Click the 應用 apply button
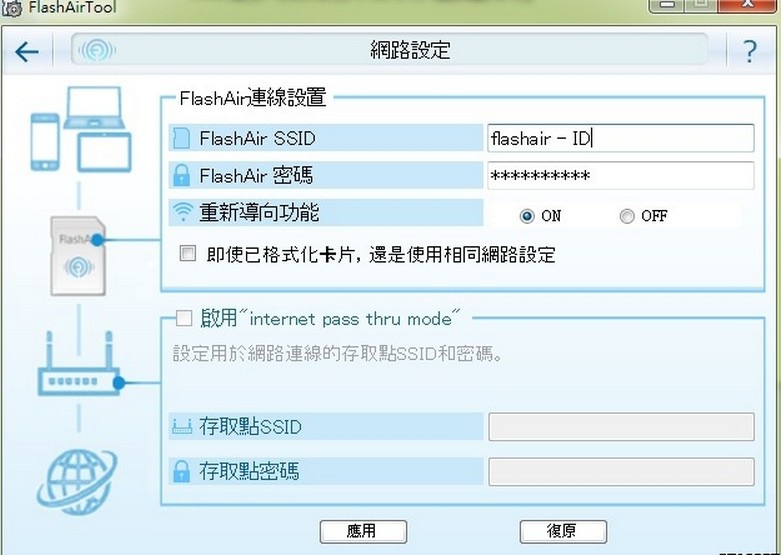 (x=363, y=531)
